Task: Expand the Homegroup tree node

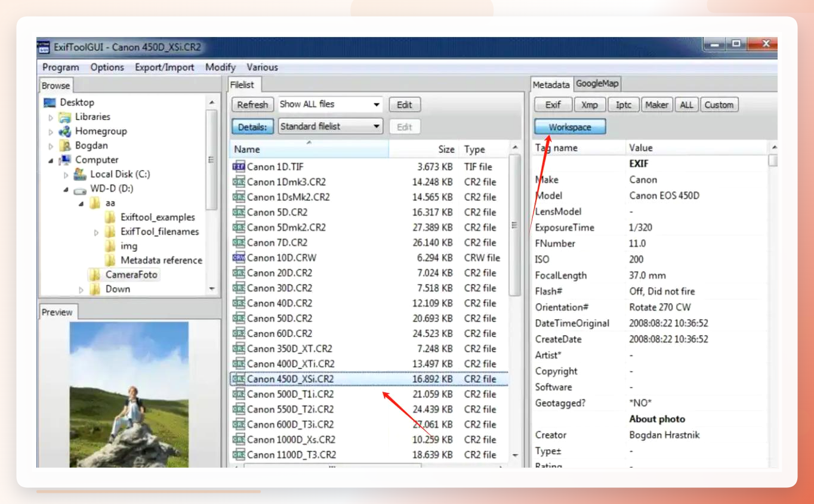Action: tap(51, 132)
